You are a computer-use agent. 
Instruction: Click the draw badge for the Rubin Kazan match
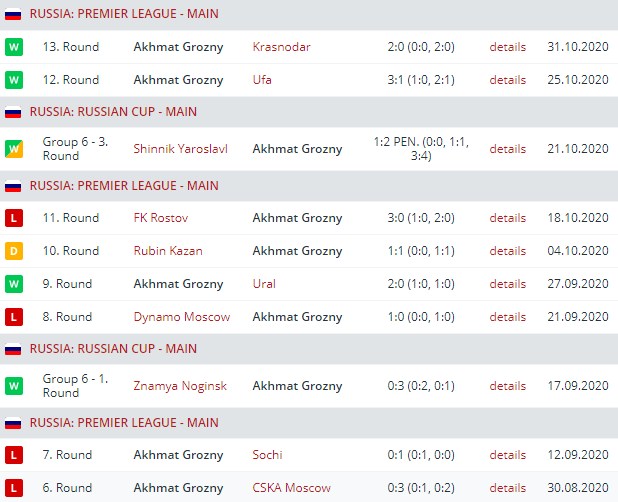(x=14, y=251)
